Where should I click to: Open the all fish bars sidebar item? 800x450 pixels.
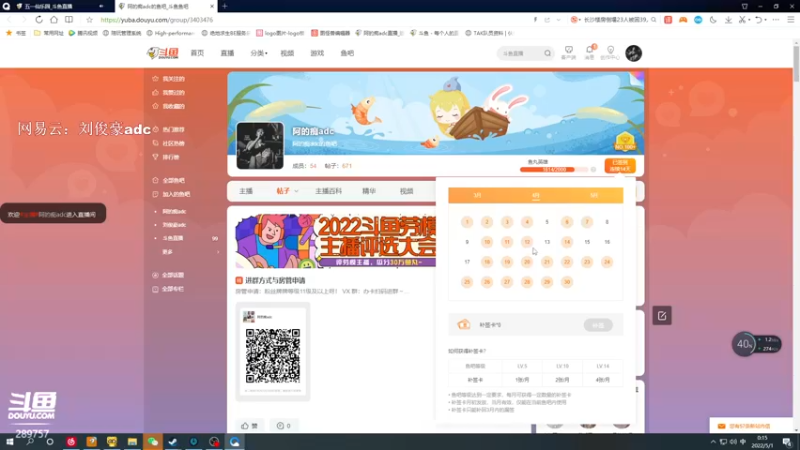coord(169,180)
